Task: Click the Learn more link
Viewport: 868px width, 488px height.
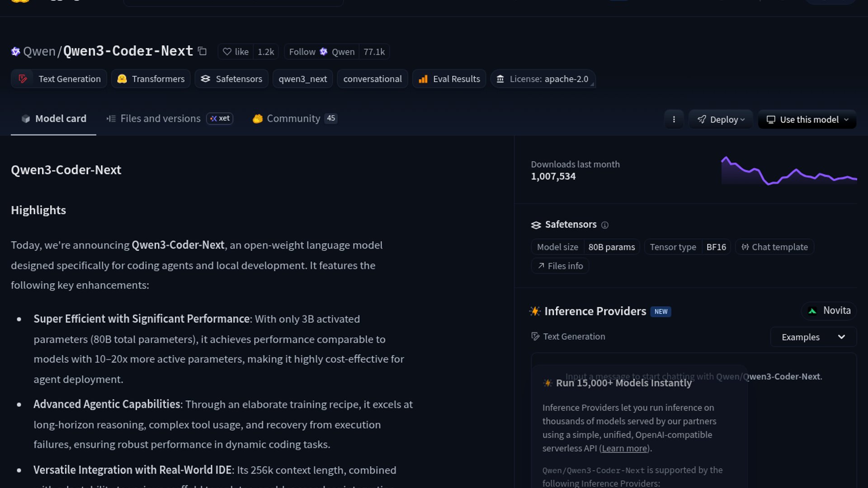Action: pyautogui.click(x=625, y=448)
